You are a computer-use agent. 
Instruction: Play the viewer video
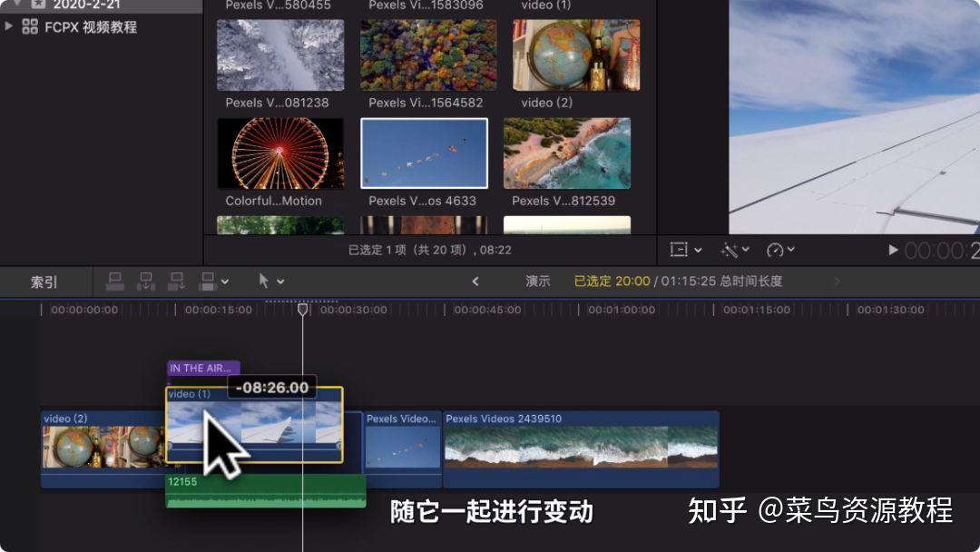point(893,250)
